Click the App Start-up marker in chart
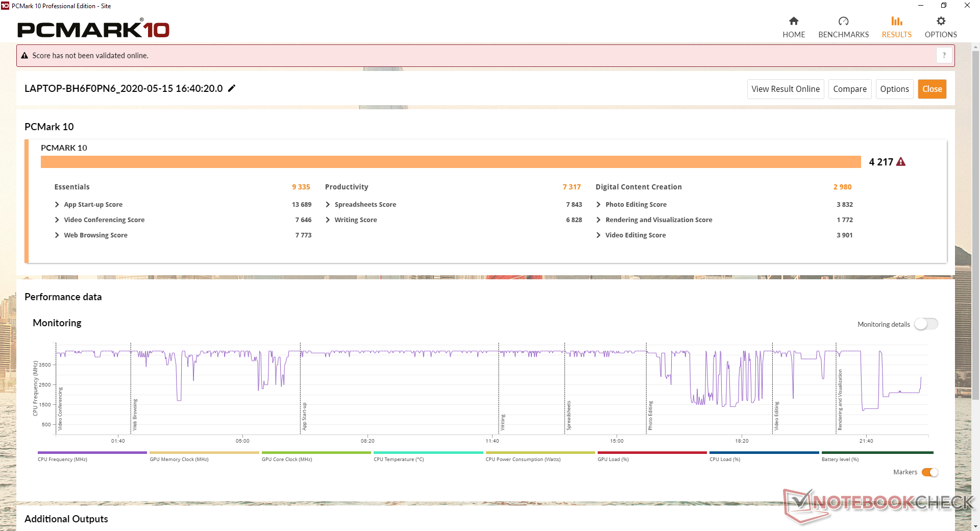The image size is (980, 531). point(304,416)
